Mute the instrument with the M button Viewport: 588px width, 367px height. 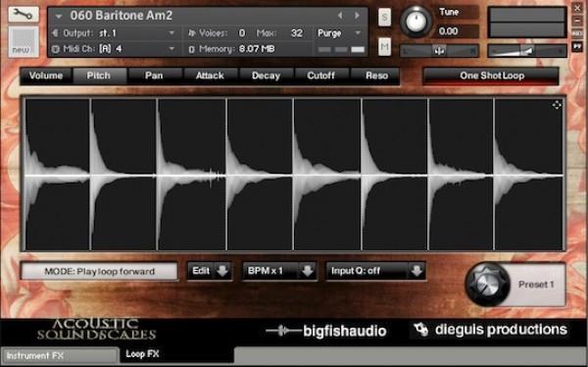click(x=384, y=46)
